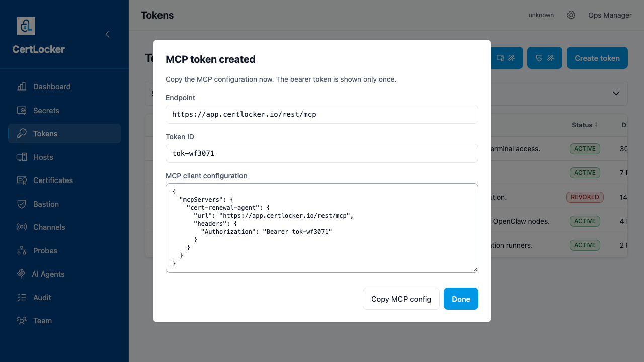This screenshot has width=644, height=362.
Task: Click the AI Agents icon
Action: point(21,274)
